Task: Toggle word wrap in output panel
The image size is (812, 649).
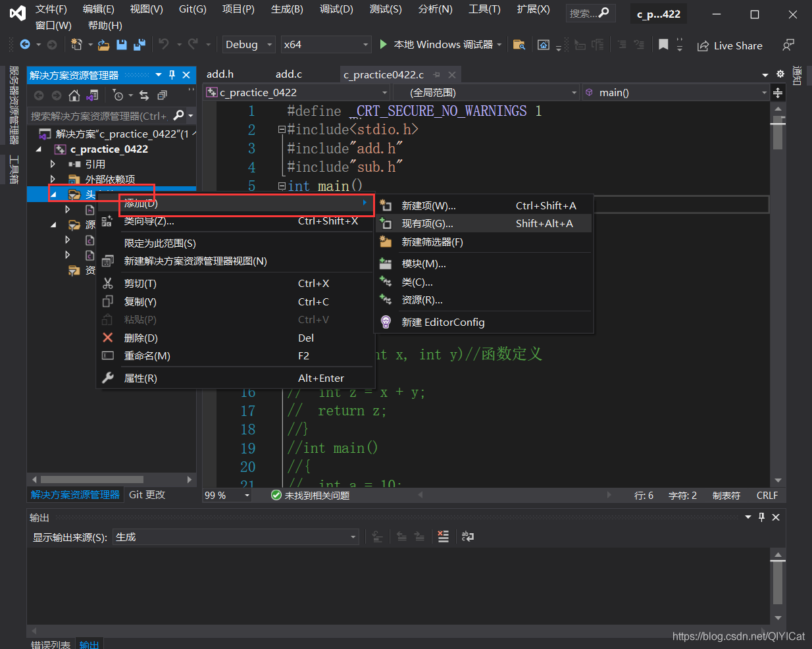Action: pos(468,537)
